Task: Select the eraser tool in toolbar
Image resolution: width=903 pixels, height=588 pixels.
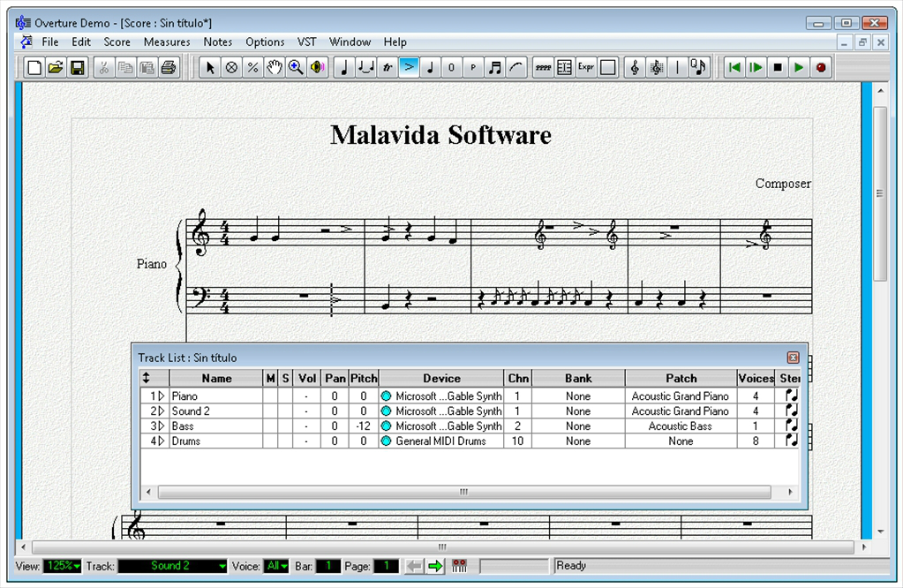Action: pos(231,67)
